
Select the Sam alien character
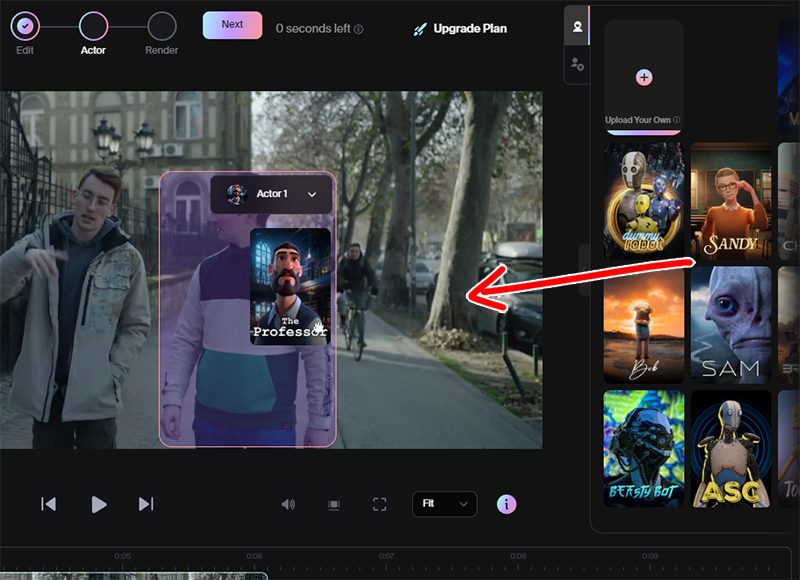pyautogui.click(x=730, y=324)
